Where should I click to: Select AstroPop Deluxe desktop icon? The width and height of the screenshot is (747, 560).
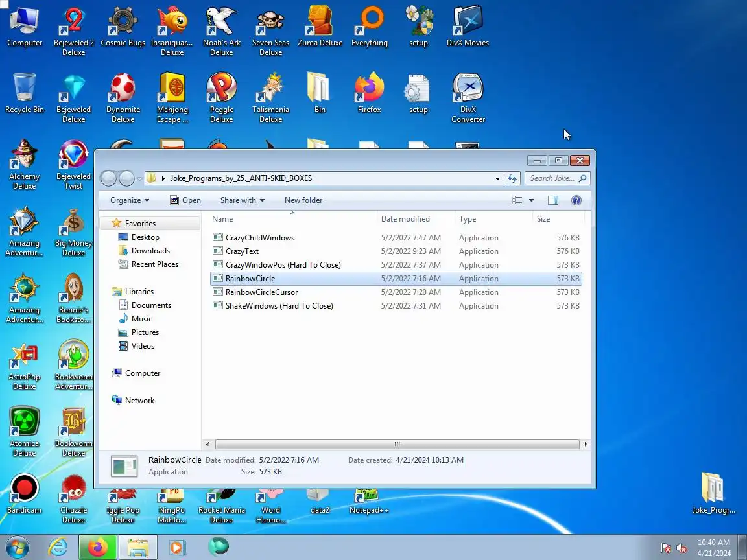pyautogui.click(x=24, y=364)
